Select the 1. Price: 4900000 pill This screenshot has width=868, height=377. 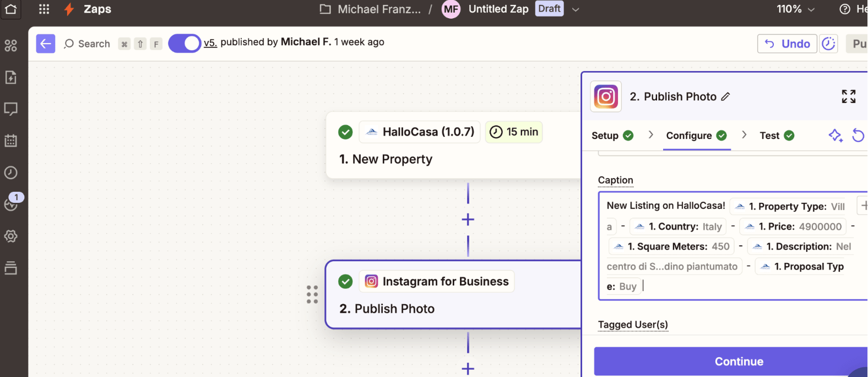793,227
